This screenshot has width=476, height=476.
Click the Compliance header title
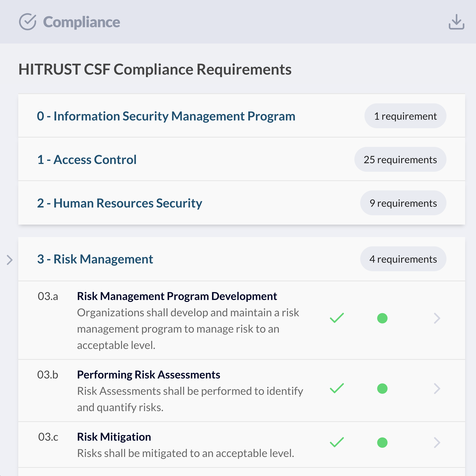tap(81, 22)
